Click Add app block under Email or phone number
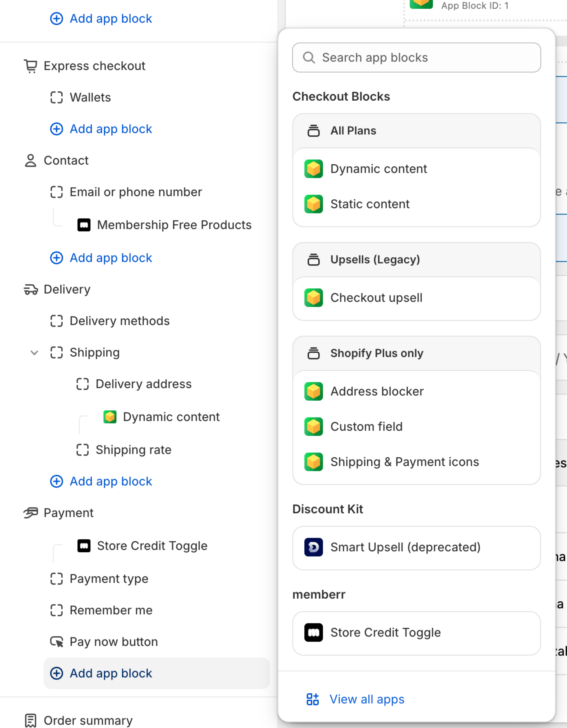 (x=101, y=258)
